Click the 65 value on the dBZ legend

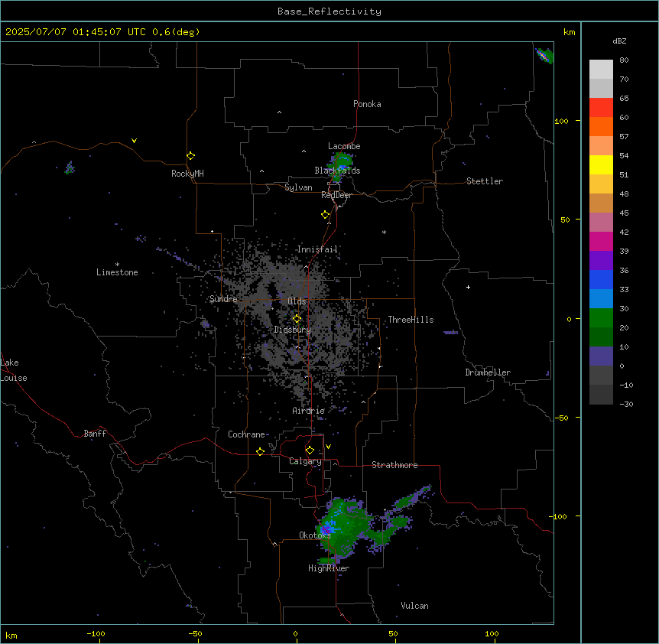pos(624,98)
